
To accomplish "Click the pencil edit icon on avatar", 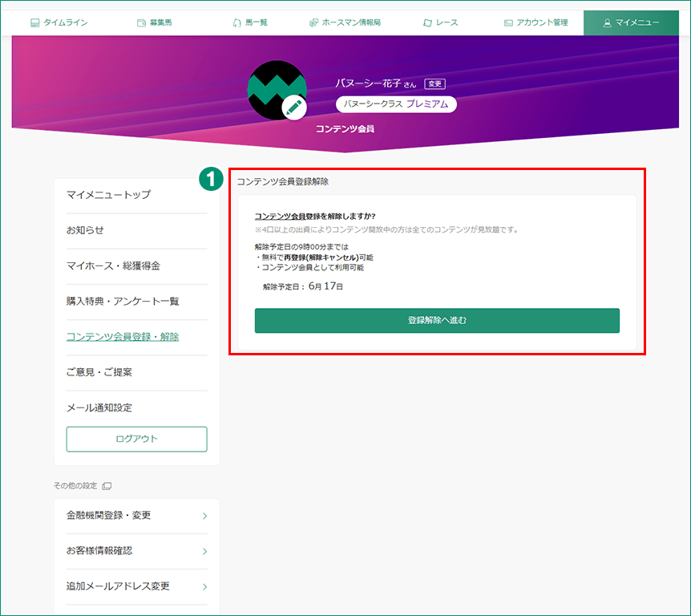I will pyautogui.click(x=294, y=107).
